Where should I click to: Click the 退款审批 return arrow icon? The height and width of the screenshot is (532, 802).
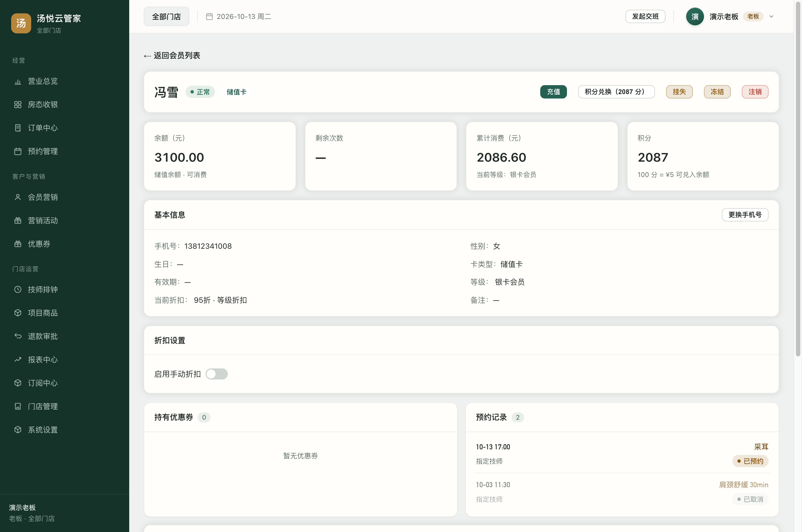(x=18, y=336)
